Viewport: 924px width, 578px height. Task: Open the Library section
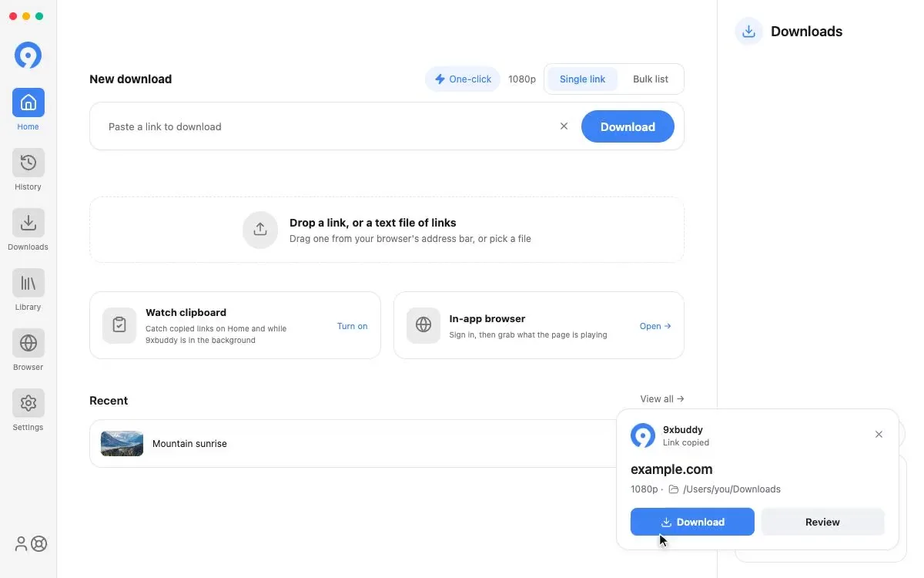[28, 289]
